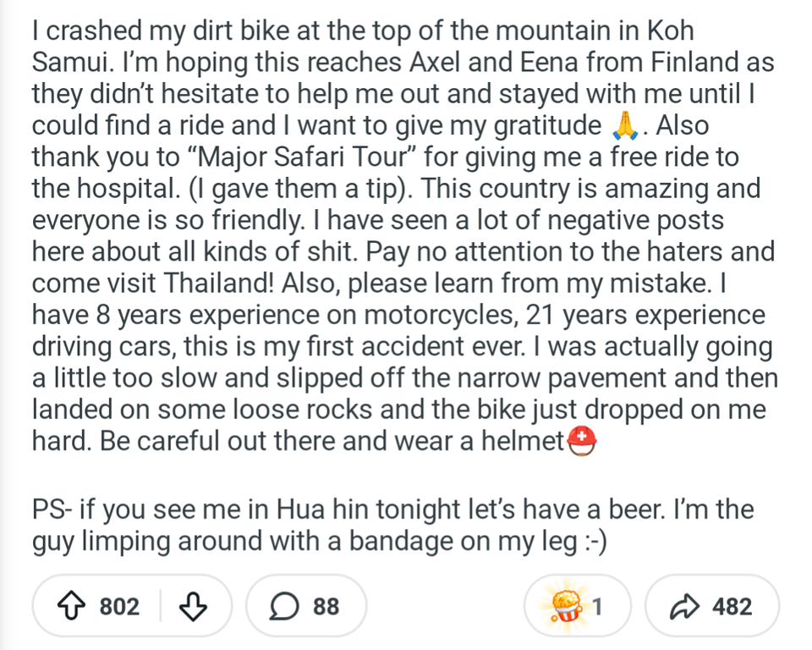Viewport: 812px width, 650px height.
Task: Click the 802 vote count
Action: click(119, 606)
